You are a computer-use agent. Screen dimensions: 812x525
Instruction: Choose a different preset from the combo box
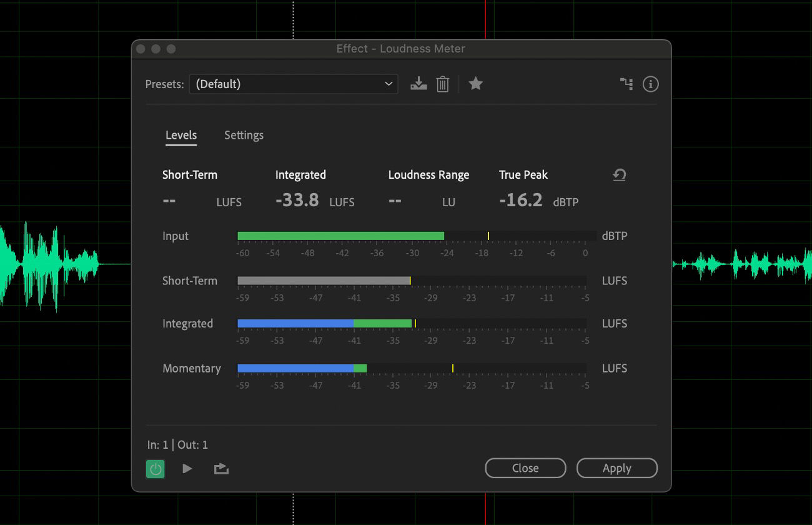click(294, 83)
